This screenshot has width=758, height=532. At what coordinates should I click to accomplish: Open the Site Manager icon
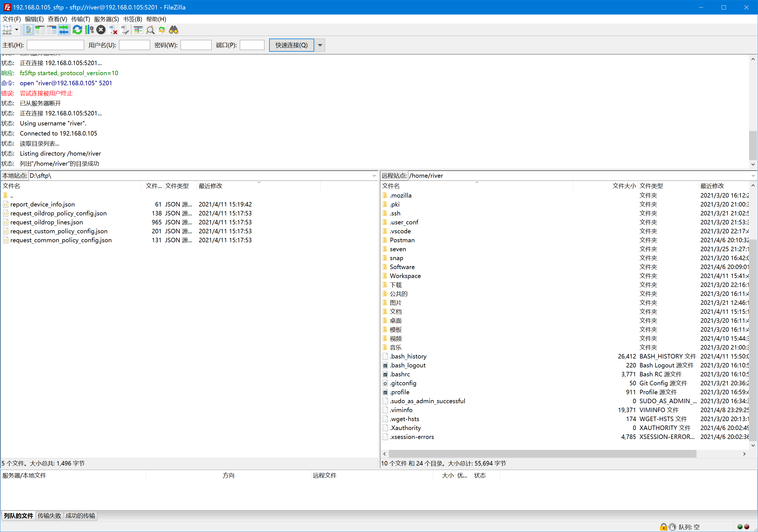(7, 30)
